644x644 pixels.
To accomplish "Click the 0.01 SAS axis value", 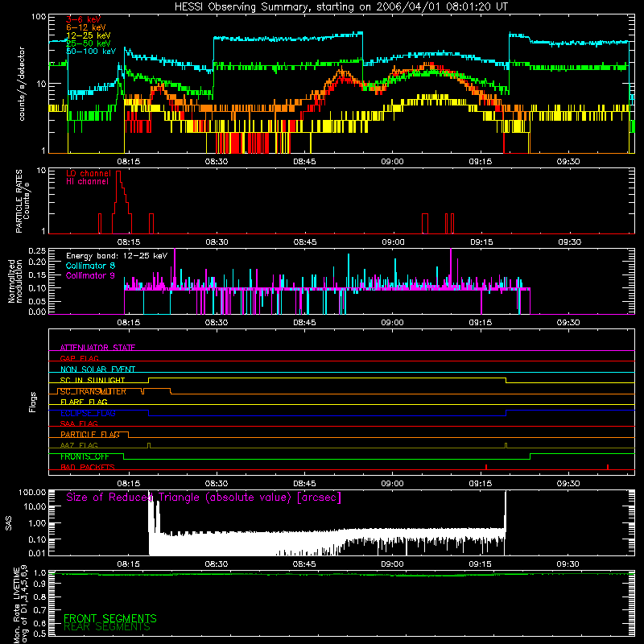I will (37, 553).
